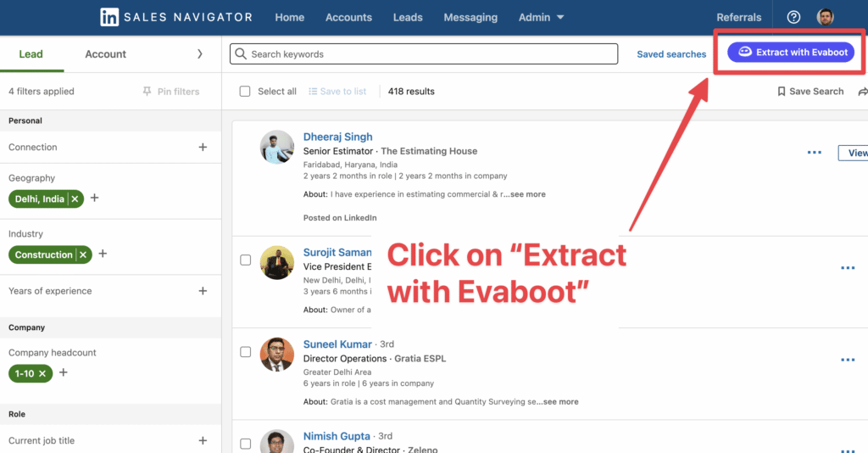Screen dimensions: 868x453
Task: Click the 418 results count
Action: pyautogui.click(x=411, y=92)
